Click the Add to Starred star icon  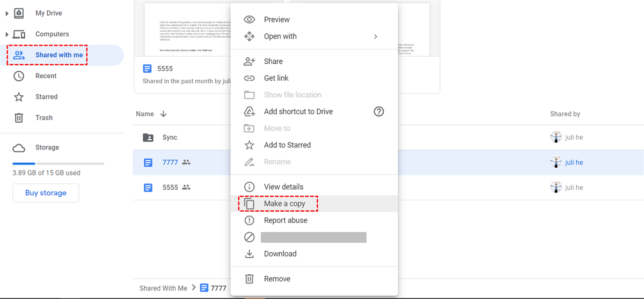click(x=249, y=145)
